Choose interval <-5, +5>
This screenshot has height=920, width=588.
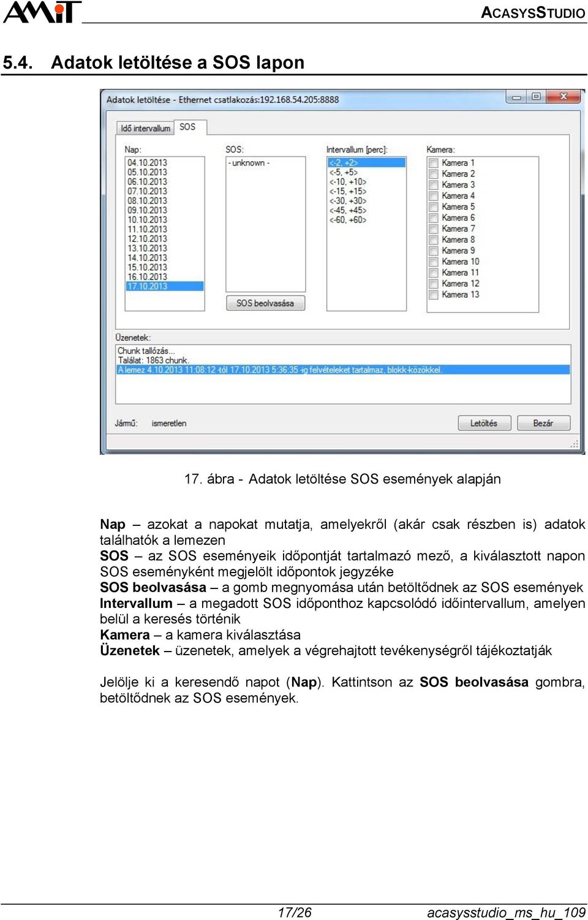[x=366, y=172]
